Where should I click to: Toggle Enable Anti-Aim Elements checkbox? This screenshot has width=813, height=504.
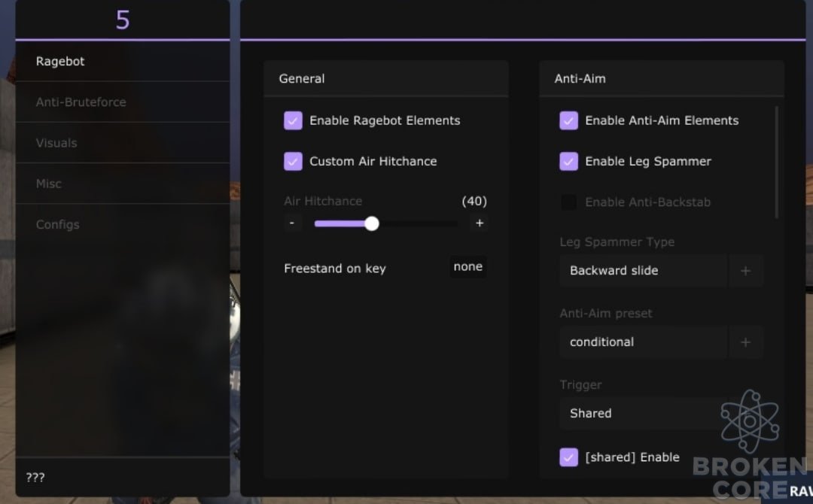(569, 120)
